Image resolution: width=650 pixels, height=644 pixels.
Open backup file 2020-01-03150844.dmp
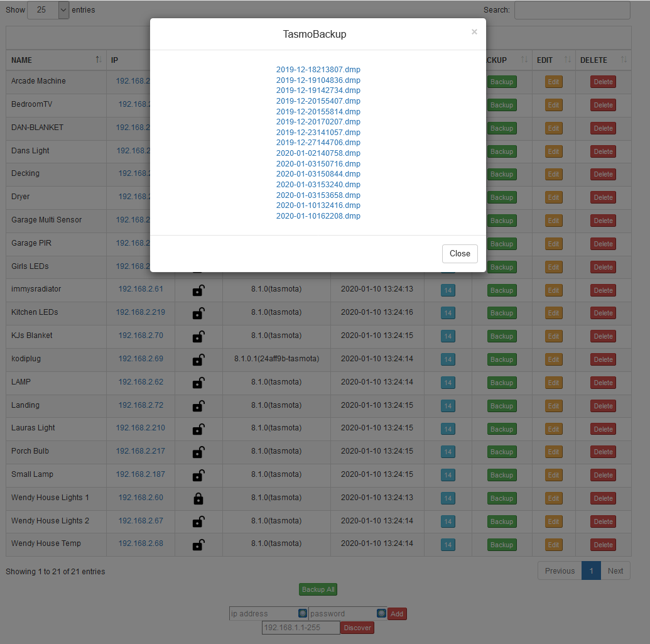(x=318, y=174)
